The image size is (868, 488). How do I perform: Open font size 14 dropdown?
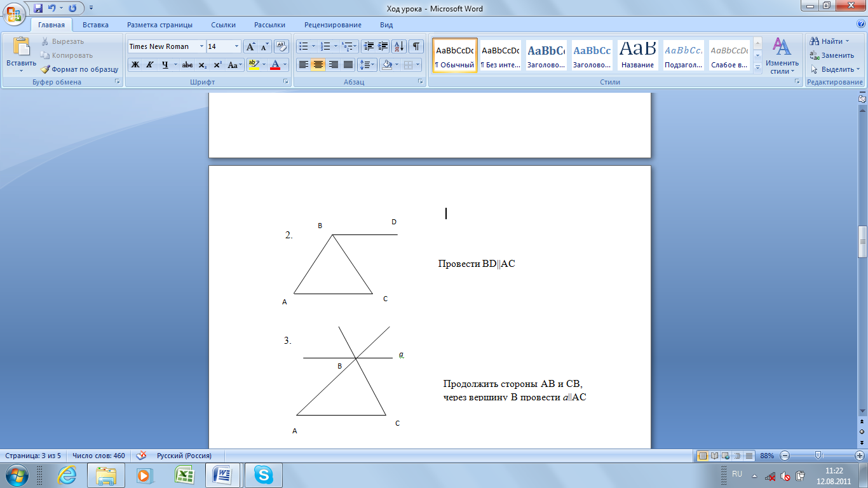(x=237, y=46)
